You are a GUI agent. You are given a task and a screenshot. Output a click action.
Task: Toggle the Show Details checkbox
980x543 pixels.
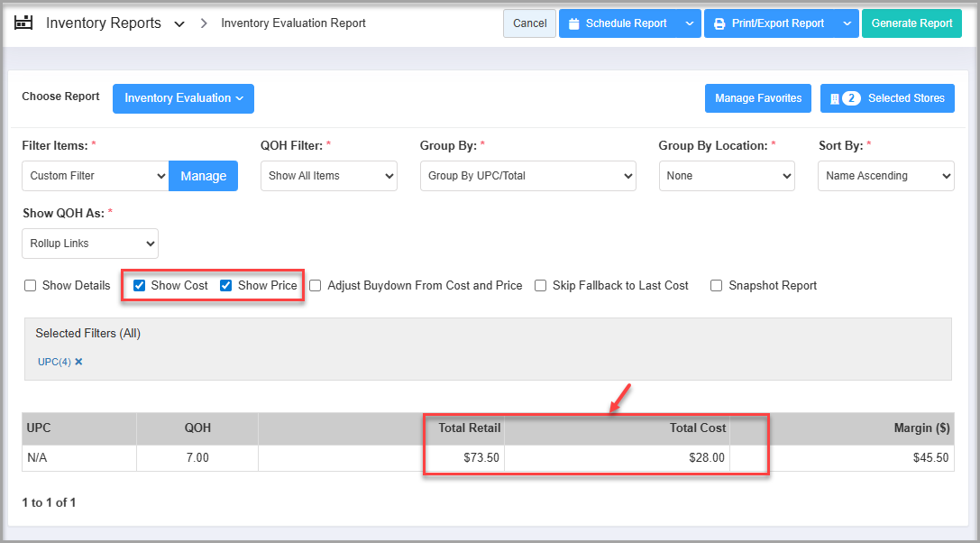(31, 286)
